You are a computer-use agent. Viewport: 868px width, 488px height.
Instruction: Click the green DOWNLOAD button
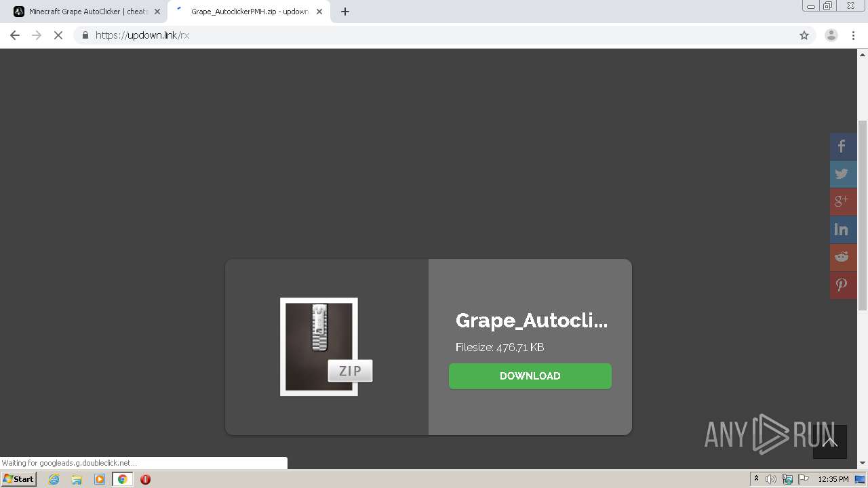(x=530, y=376)
